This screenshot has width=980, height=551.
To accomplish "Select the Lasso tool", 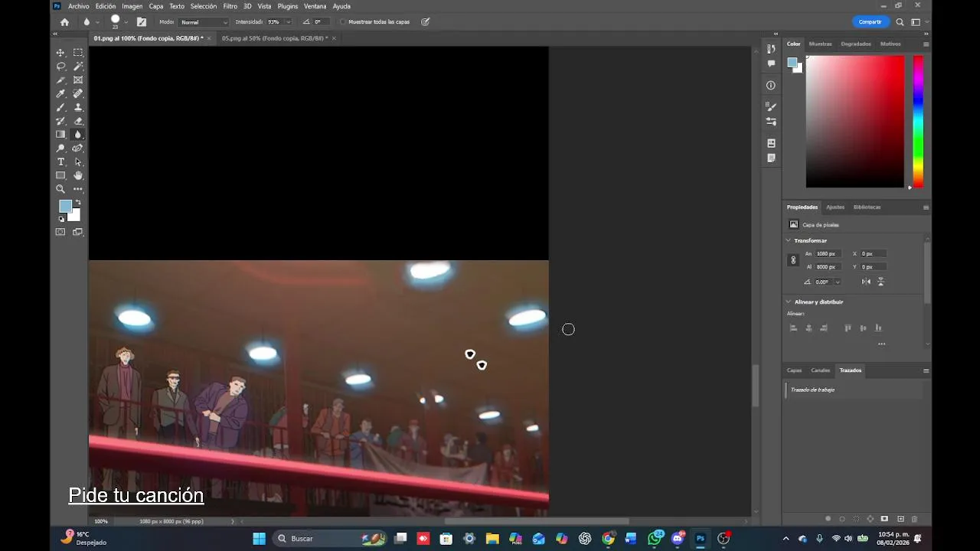I will click(60, 67).
